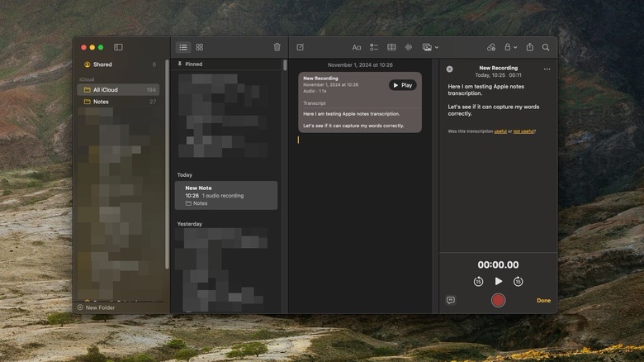
Task: Switch notes to list view
Action: (x=183, y=47)
